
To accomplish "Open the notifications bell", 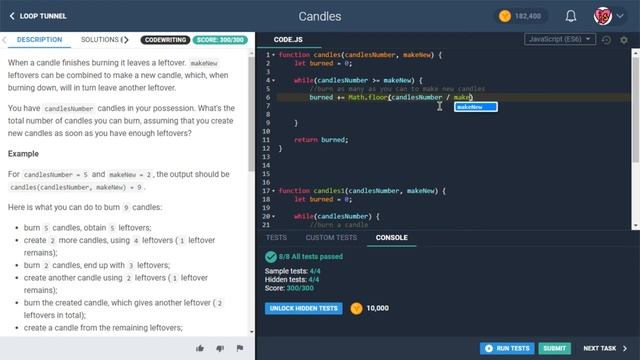I will tap(571, 16).
